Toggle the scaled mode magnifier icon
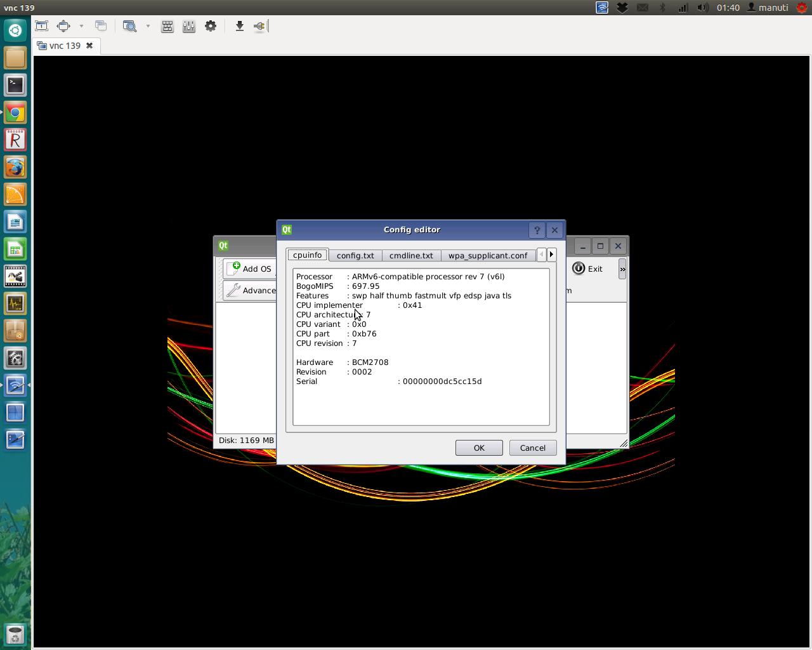This screenshot has width=812, height=650. (x=129, y=26)
